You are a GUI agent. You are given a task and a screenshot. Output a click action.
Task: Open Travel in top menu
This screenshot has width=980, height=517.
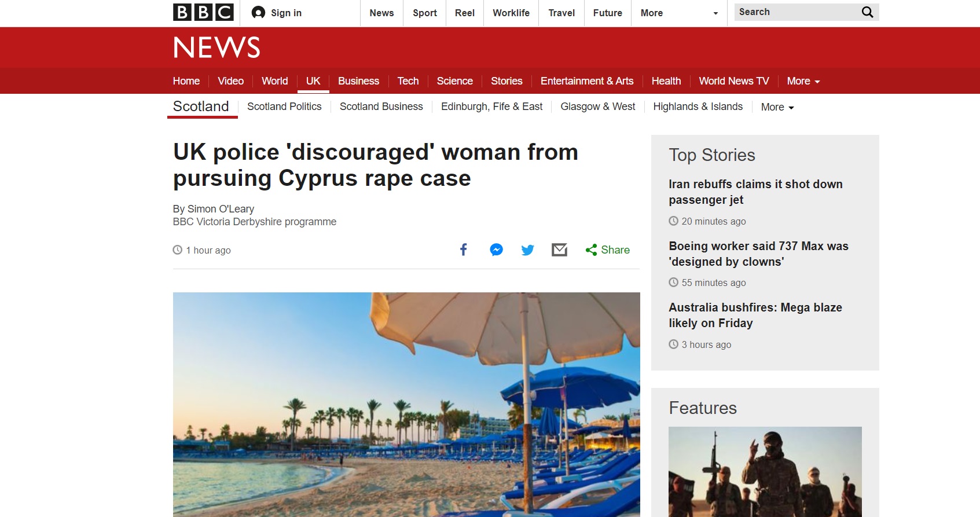point(561,13)
